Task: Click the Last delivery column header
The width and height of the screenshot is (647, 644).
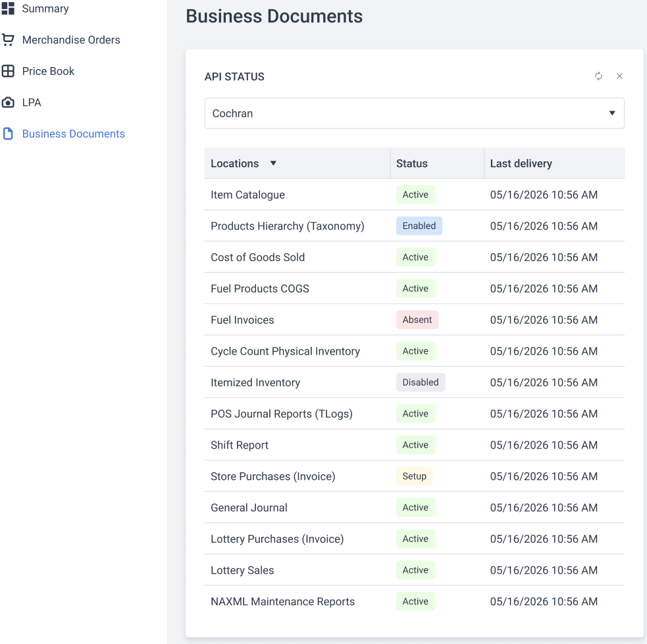Action: (x=521, y=163)
